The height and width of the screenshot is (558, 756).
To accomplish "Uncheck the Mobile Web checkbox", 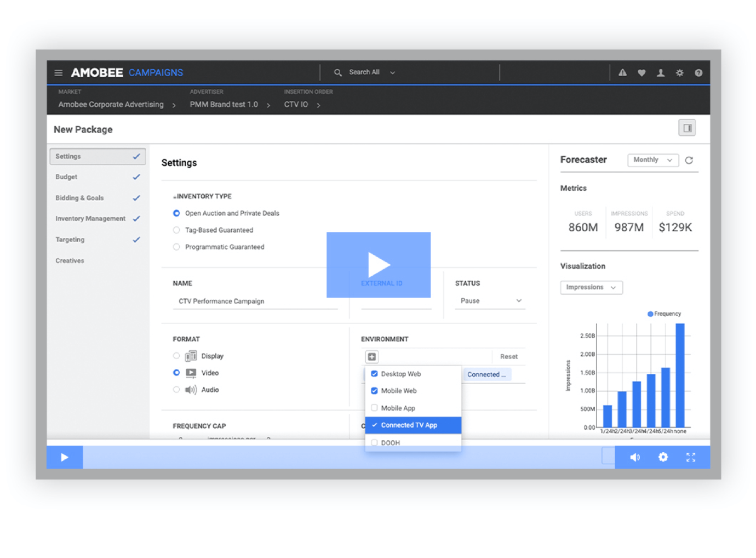I will 374,391.
